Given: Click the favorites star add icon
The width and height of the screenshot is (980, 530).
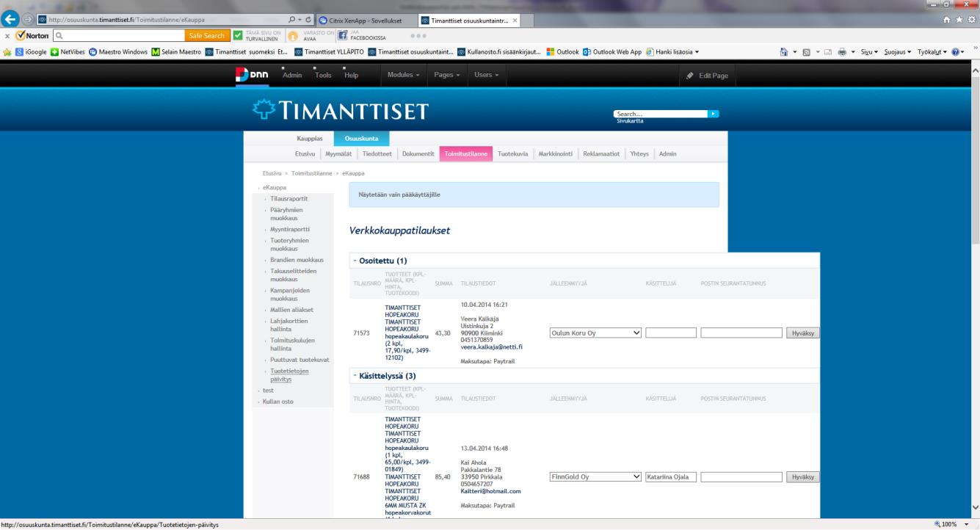Looking at the screenshot, I should point(8,51).
